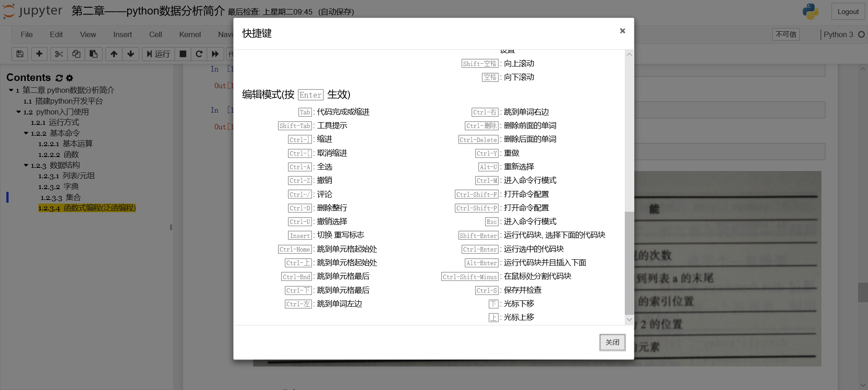Click the Ctrl-Z shortcut 撤销
This screenshot has width=868, height=390.
(x=310, y=181)
